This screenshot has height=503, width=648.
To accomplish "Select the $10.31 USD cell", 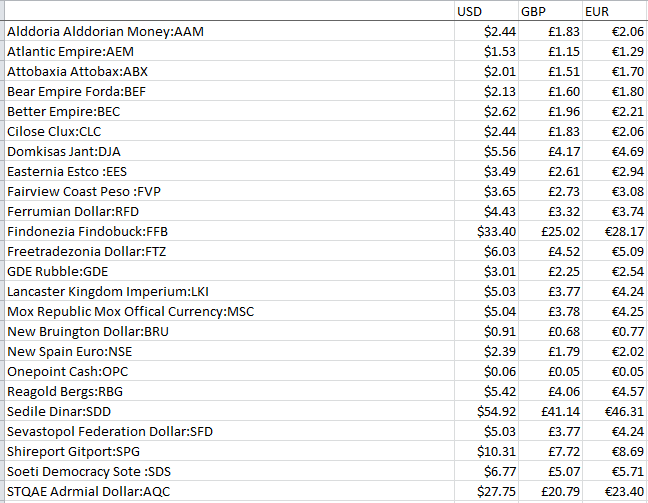I will pyautogui.click(x=486, y=451).
